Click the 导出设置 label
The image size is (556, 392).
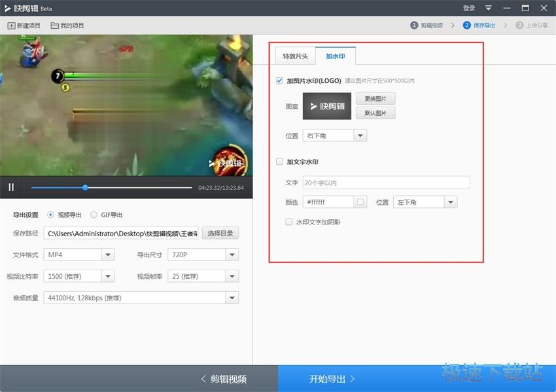tap(26, 215)
